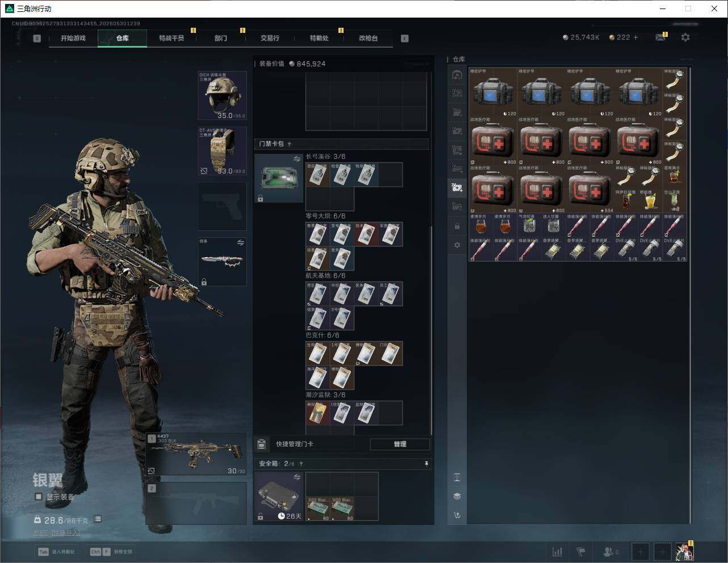Select the gold keycard under 潮汐监狱
The height and width of the screenshot is (563, 728).
point(317,413)
